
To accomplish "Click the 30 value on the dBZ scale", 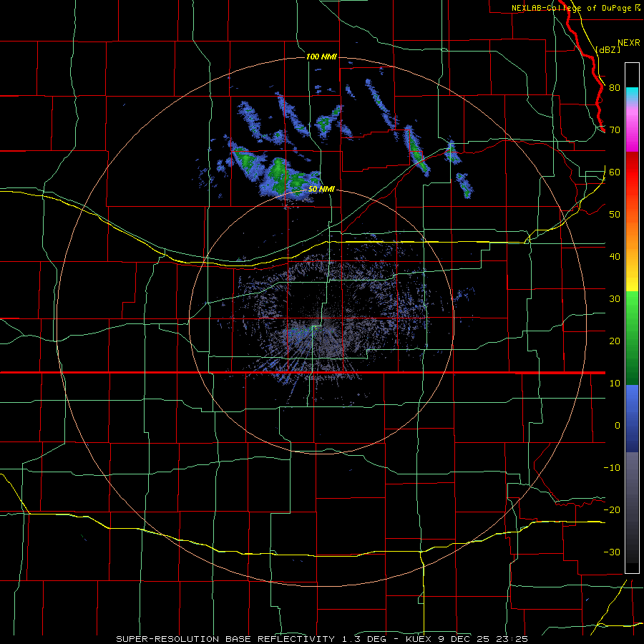I will (615, 298).
